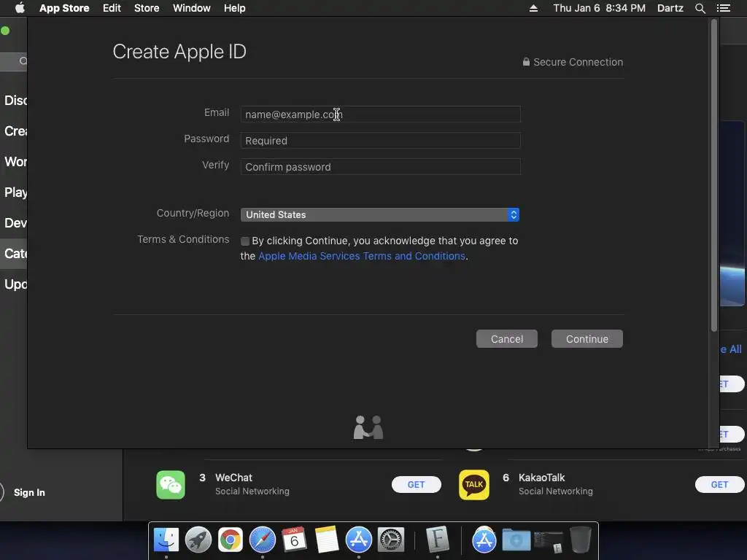Click the See All link in App Store
Image resolution: width=747 pixels, height=560 pixels.
coord(731,349)
